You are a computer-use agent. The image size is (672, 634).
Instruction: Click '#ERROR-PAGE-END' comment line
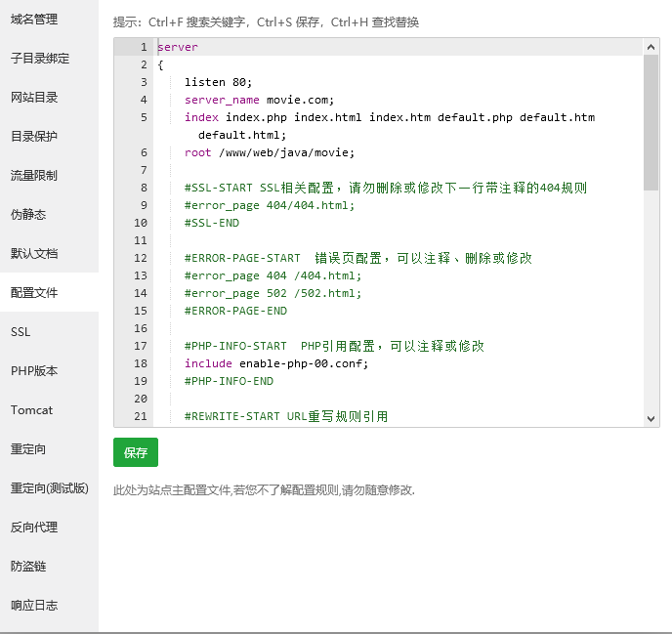[235, 311]
